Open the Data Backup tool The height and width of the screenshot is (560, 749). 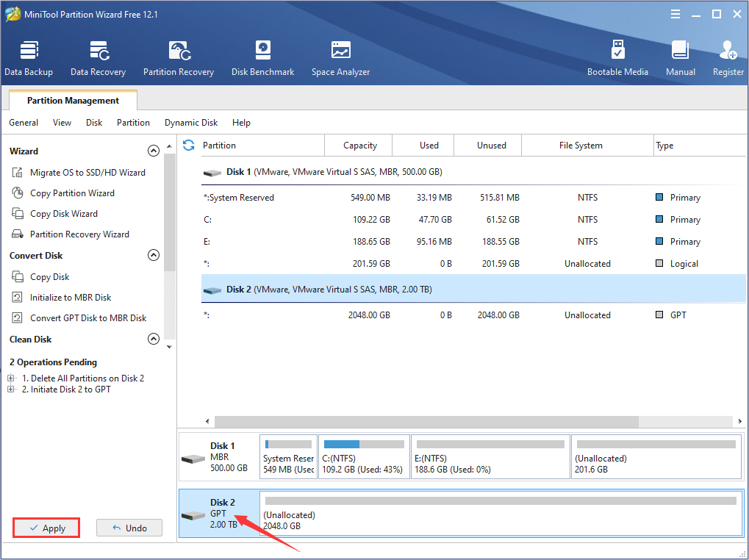pyautogui.click(x=29, y=58)
